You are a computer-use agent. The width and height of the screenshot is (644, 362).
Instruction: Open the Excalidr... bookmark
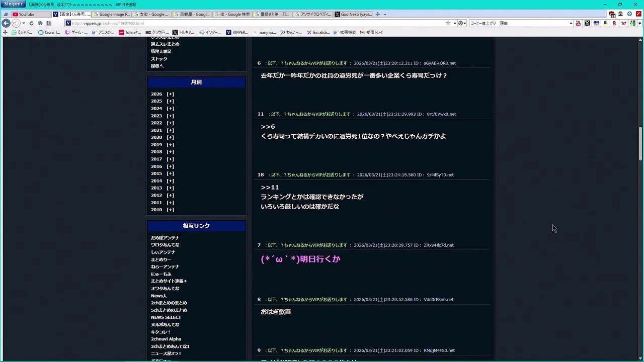(x=318, y=32)
